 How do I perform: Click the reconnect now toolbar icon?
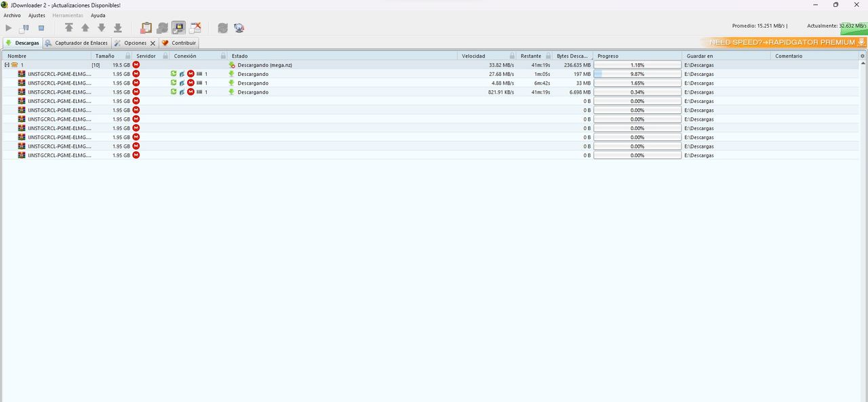(222, 28)
